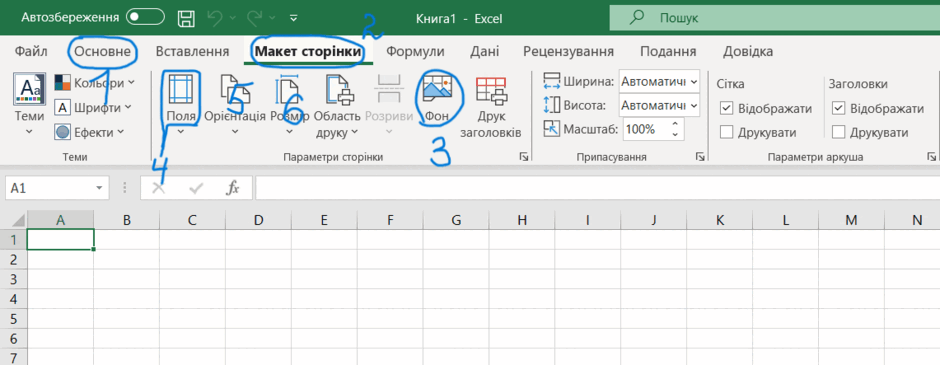The width and height of the screenshot is (940, 365).
Task: Select column D header
Action: [258, 220]
